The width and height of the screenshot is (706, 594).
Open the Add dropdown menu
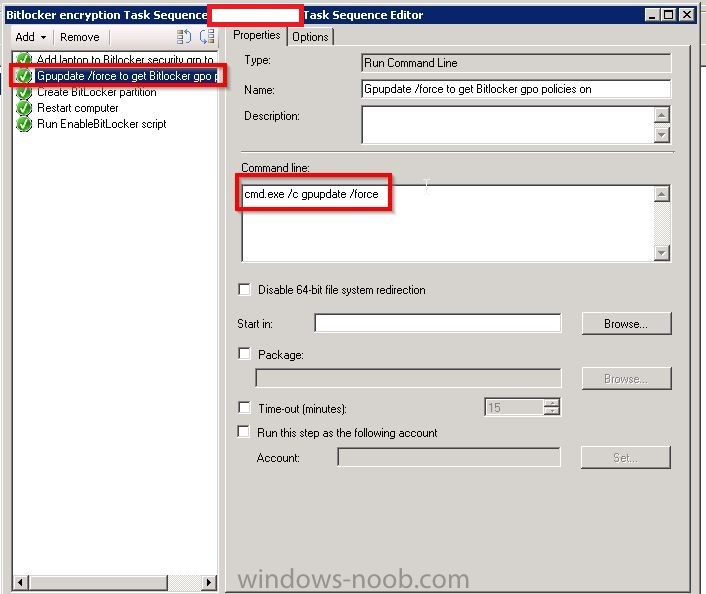coord(31,37)
